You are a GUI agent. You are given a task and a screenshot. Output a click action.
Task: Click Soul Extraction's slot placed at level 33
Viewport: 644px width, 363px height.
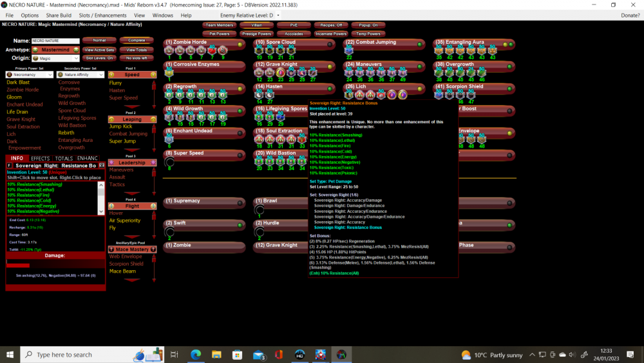click(x=301, y=139)
